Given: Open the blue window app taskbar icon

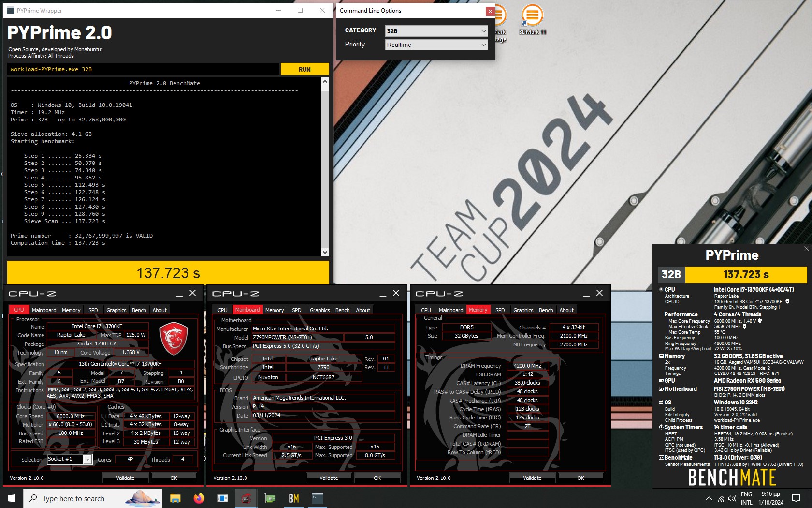Looking at the screenshot, I should pyautogui.click(x=222, y=498).
